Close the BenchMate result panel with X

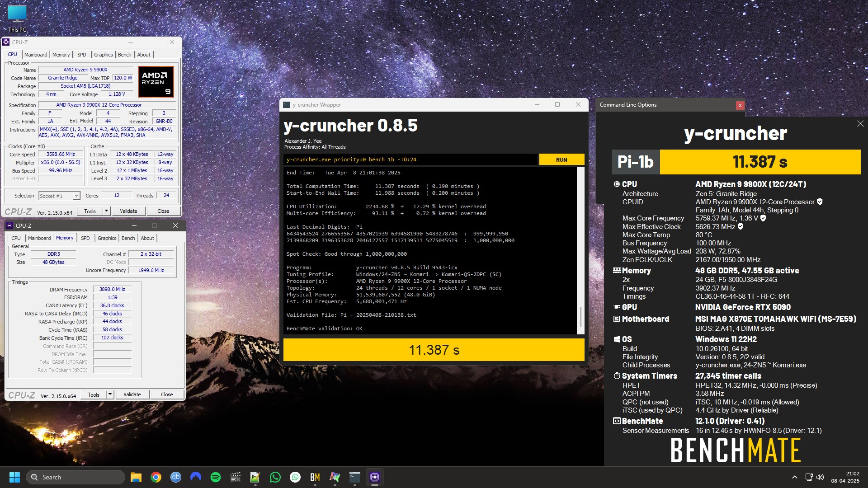(x=860, y=124)
